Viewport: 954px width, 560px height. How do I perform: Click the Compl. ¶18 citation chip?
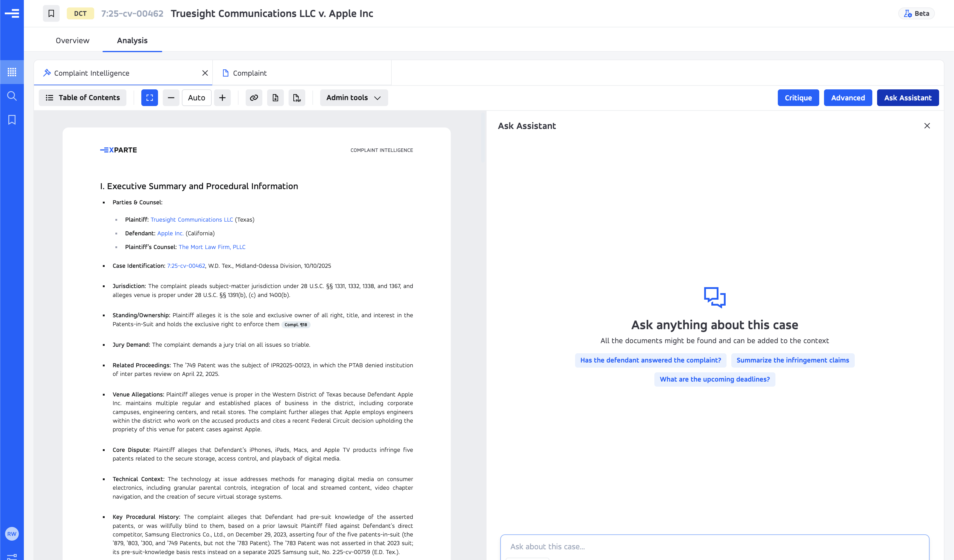tap(296, 325)
